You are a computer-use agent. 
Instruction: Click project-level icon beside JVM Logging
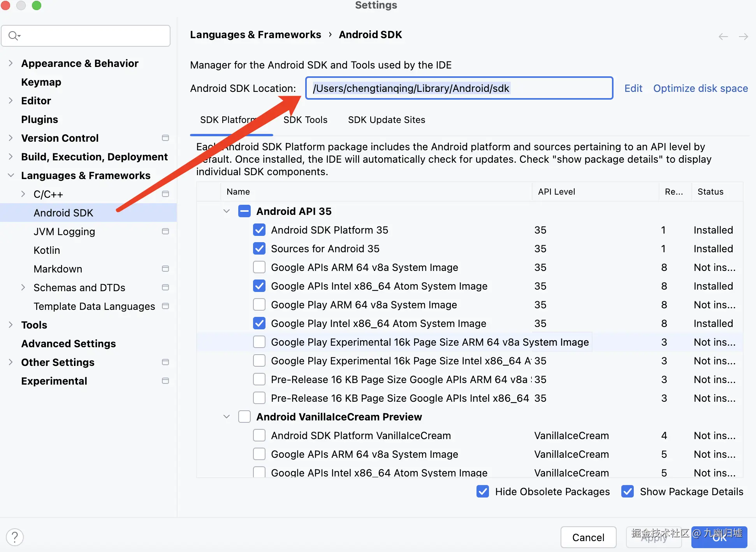coord(165,231)
